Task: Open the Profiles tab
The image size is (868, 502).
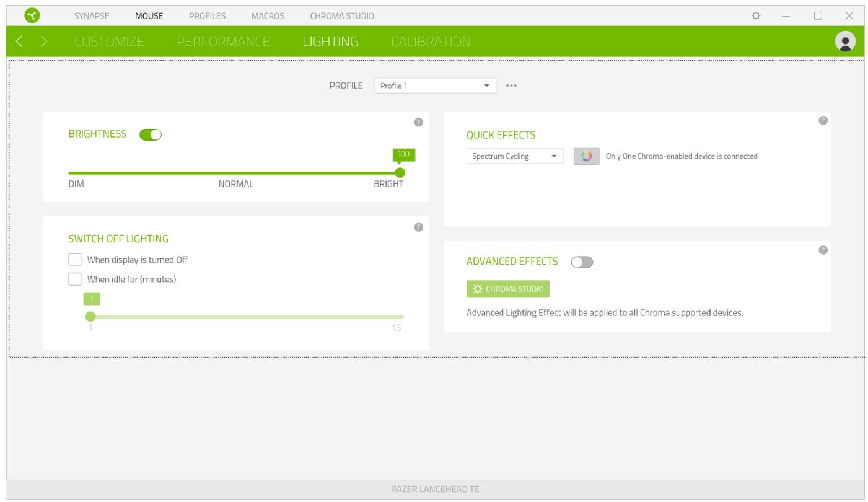Action: (207, 15)
